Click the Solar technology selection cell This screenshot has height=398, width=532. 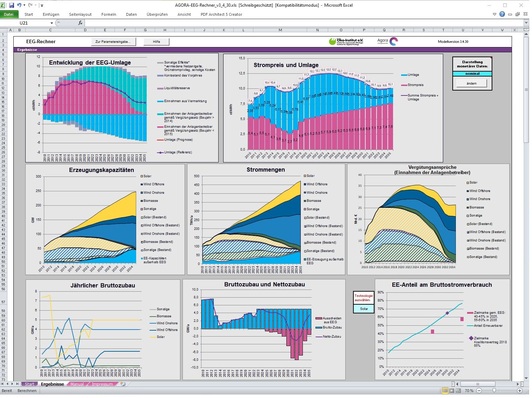coord(364,309)
